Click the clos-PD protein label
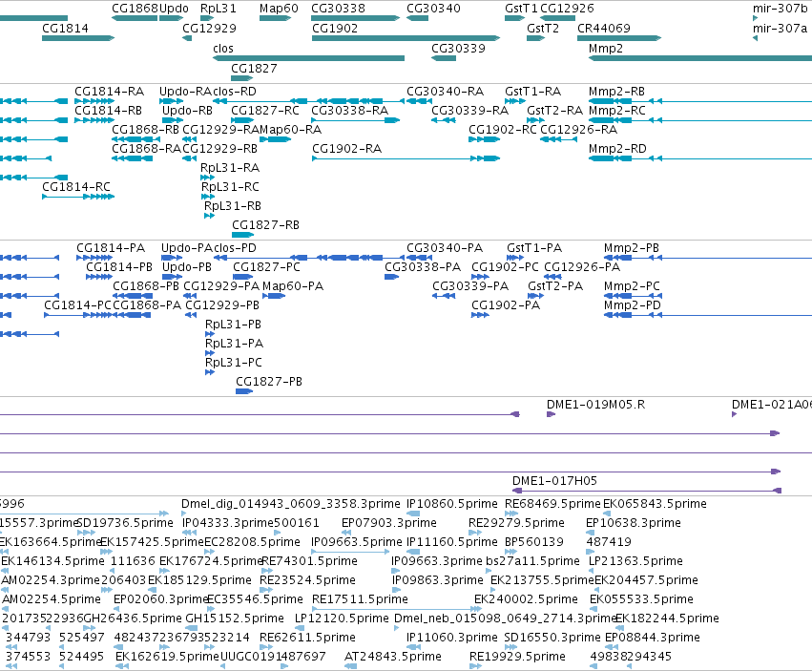The height and width of the screenshot is (671, 812). click(235, 248)
